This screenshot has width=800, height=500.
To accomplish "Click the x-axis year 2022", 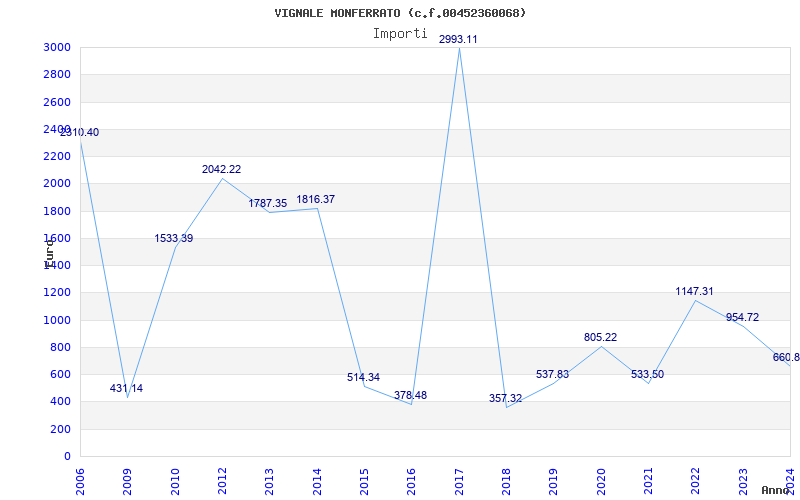I will [x=696, y=480].
